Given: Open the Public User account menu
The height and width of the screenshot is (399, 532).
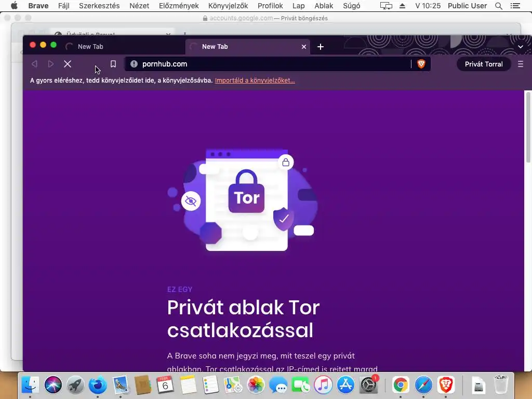Looking at the screenshot, I should tap(467, 6).
